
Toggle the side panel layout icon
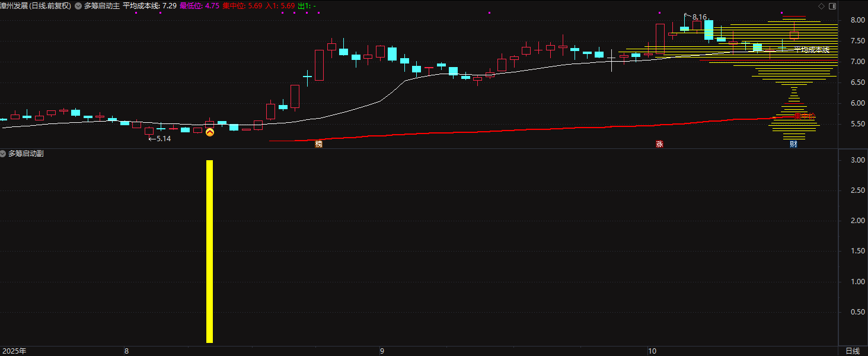click(x=832, y=6)
